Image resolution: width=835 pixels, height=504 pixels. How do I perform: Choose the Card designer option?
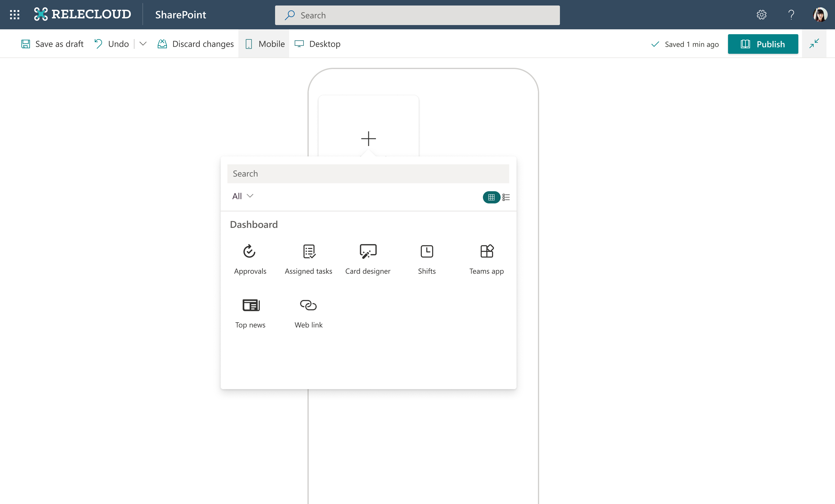[368, 259]
